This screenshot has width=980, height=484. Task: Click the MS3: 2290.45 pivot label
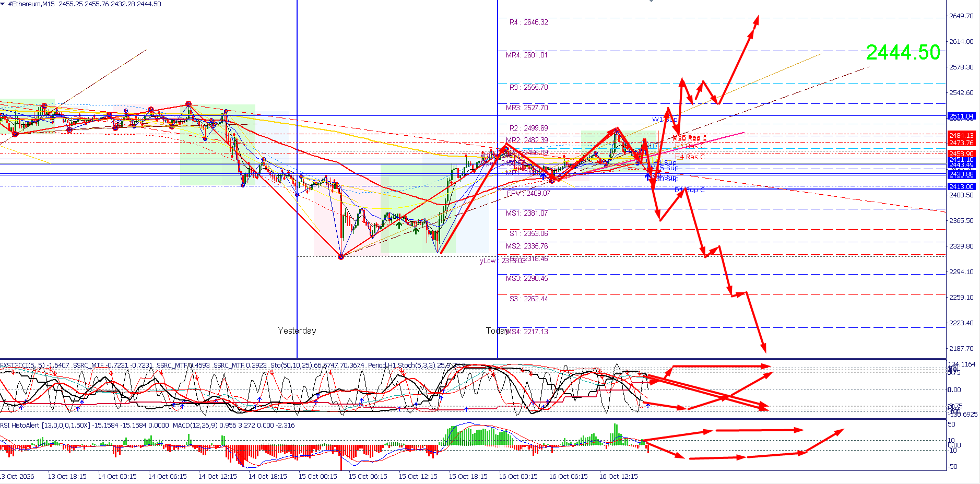point(527,278)
